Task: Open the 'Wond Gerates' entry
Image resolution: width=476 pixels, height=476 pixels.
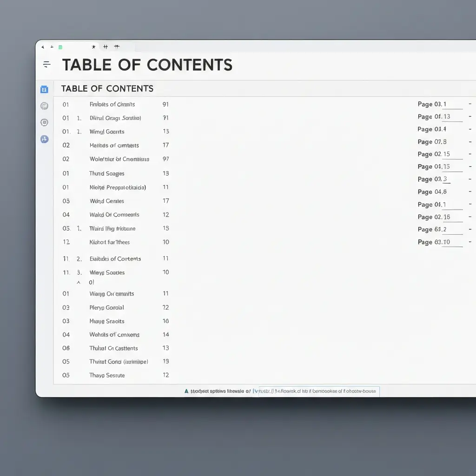Action: pos(106,201)
